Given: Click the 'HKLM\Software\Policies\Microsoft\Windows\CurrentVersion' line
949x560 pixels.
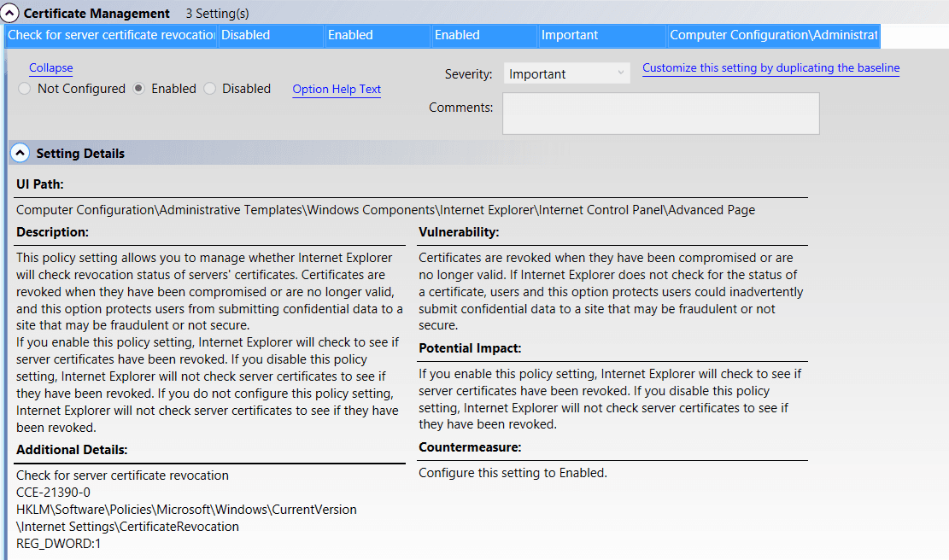Looking at the screenshot, I should pyautogui.click(x=186, y=510).
